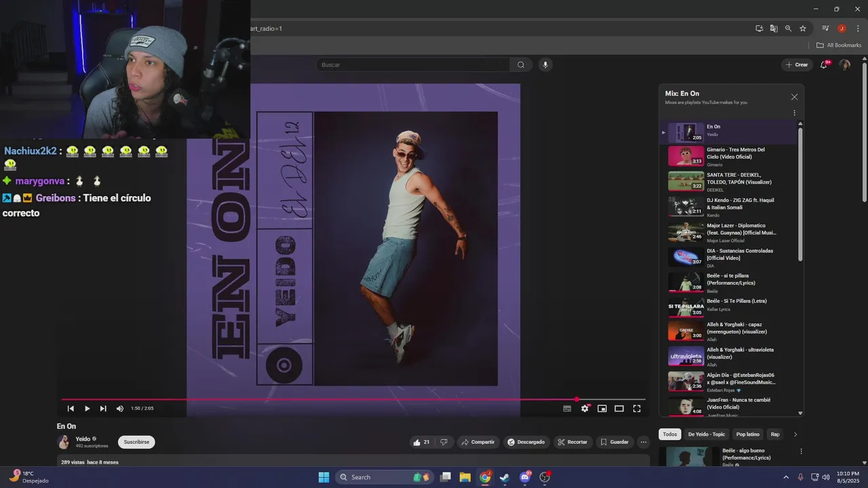The width and height of the screenshot is (868, 488).
Task: Toggle theater mode view
Action: [619, 409]
